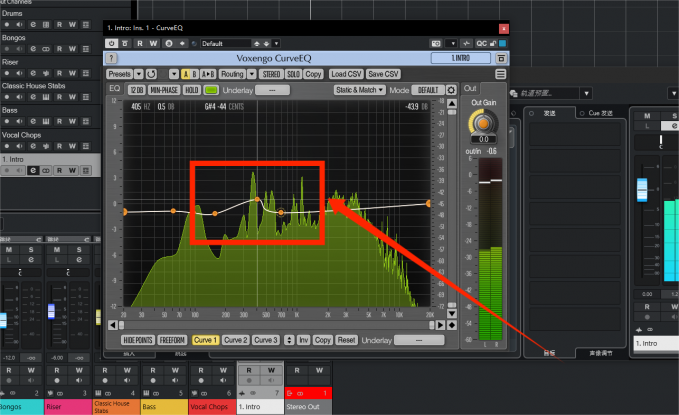
Task: Toggle SOLO in CurveEQ toolbar
Action: click(293, 74)
